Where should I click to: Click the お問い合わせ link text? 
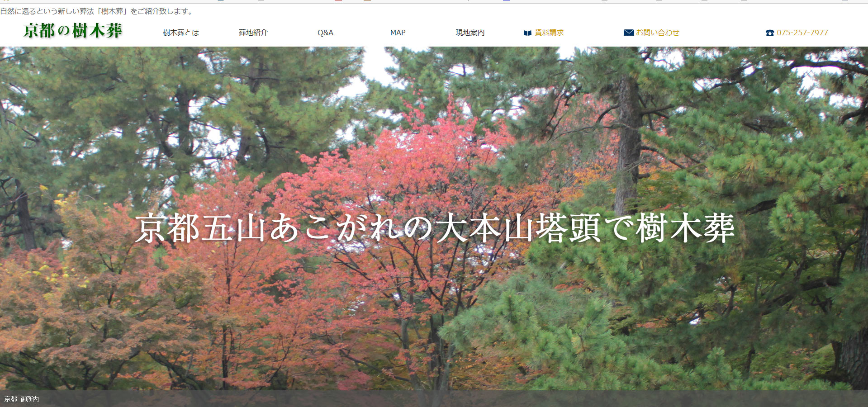[658, 33]
